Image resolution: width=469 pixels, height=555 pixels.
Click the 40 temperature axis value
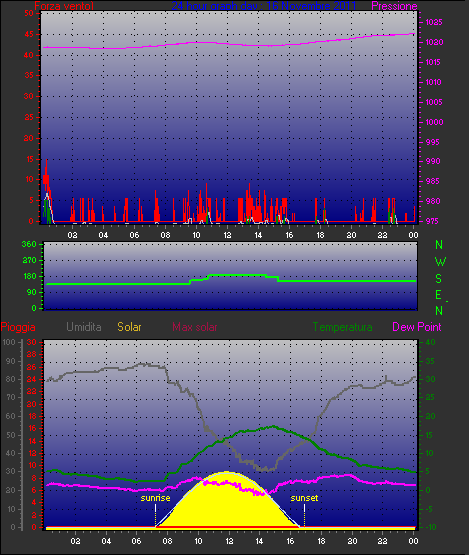(430, 342)
